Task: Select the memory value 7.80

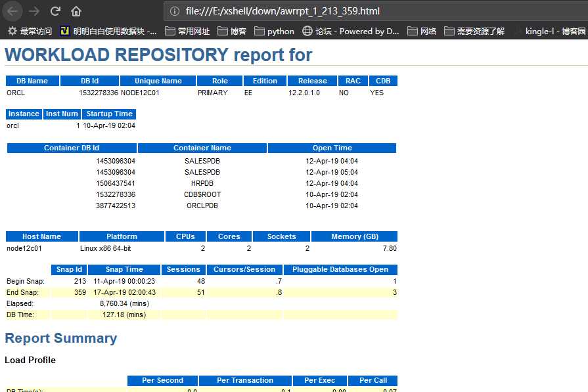Action: click(390, 248)
